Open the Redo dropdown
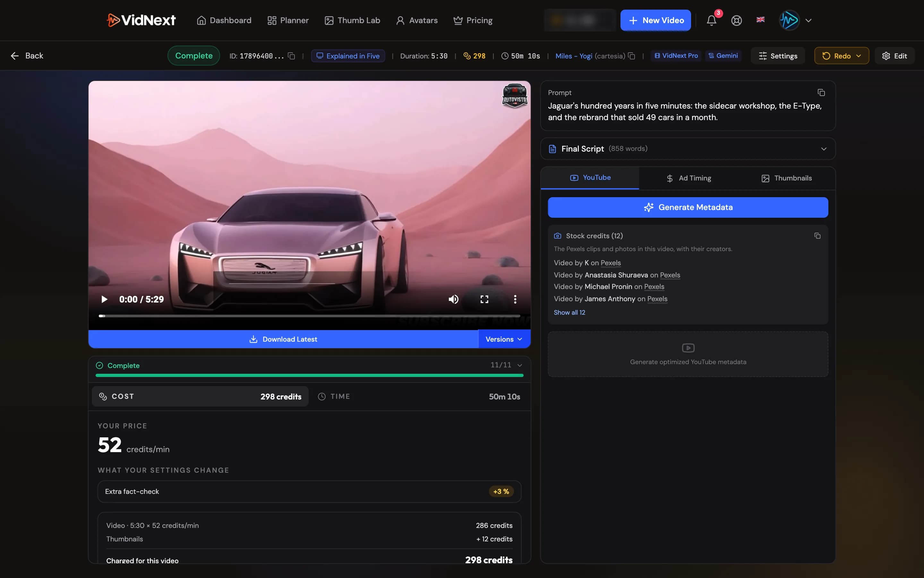 coord(841,56)
